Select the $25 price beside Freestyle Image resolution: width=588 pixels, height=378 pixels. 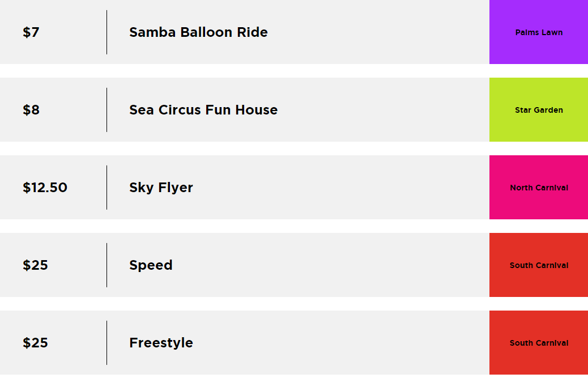35,343
